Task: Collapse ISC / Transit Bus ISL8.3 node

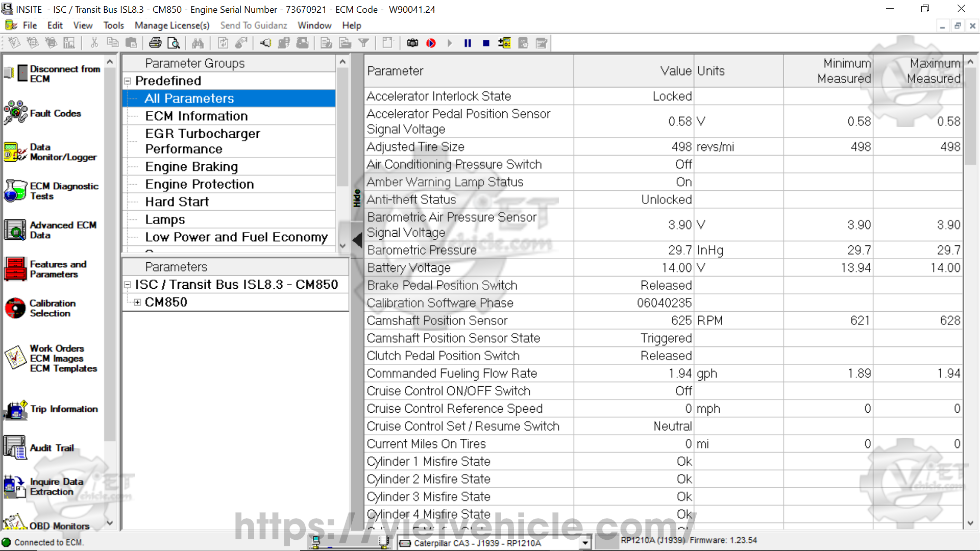Action: click(x=128, y=285)
